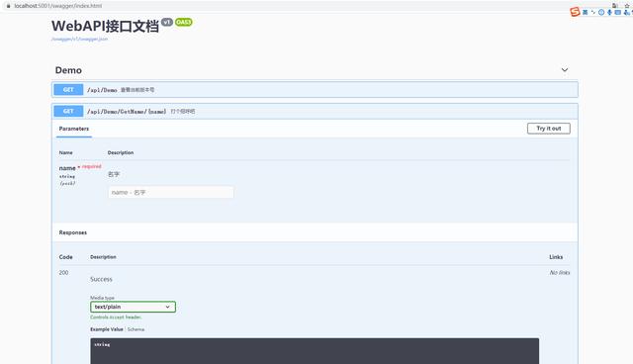The height and width of the screenshot is (364, 633).
Task: Collapse the GET /api/Demo/GetName/{name} operation row
Action: tap(315, 111)
